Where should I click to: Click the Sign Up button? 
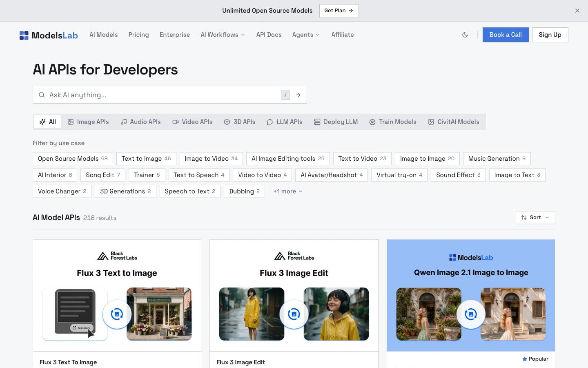click(550, 35)
